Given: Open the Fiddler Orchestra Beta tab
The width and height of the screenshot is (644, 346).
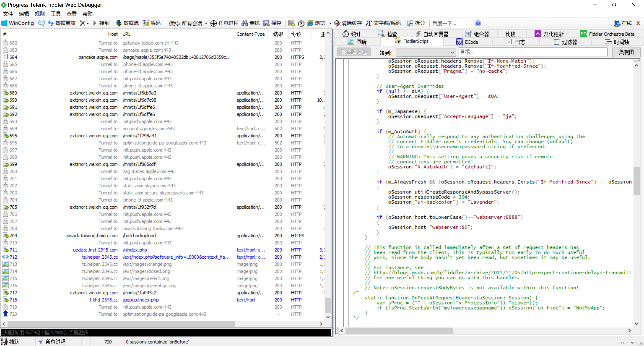Looking at the screenshot, I should click(607, 34).
